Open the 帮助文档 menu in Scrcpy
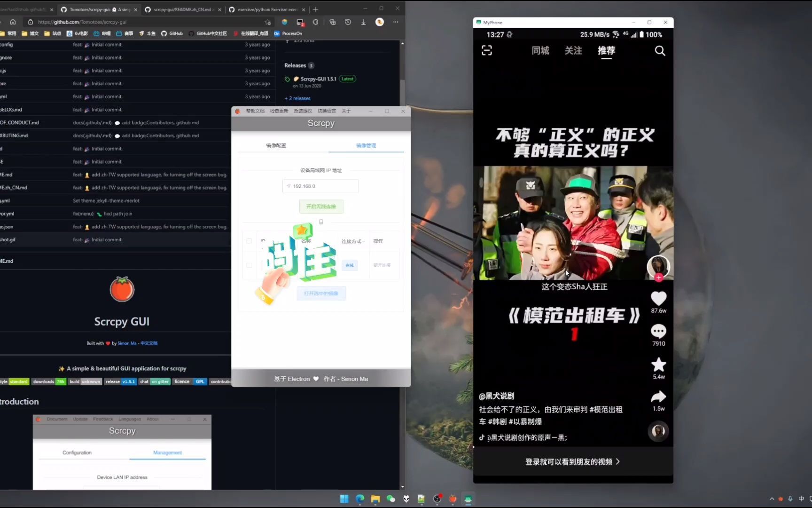The image size is (812, 508). 255,111
